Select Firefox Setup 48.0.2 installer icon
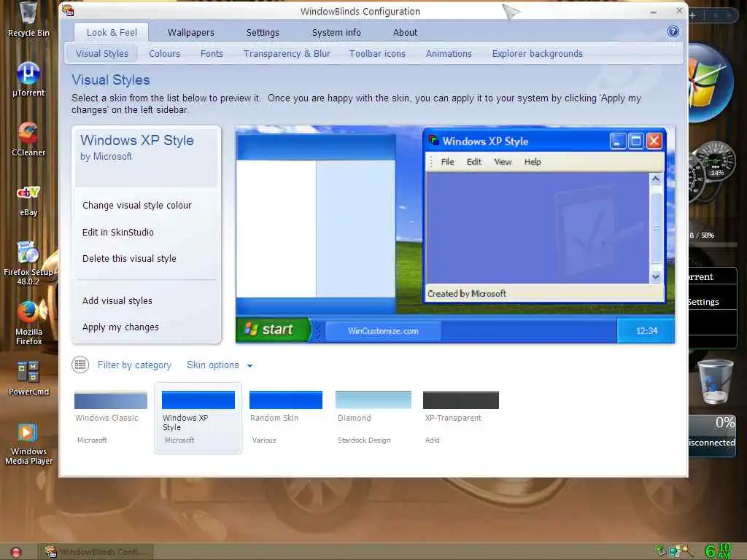This screenshot has height=560, width=747. coord(28,262)
